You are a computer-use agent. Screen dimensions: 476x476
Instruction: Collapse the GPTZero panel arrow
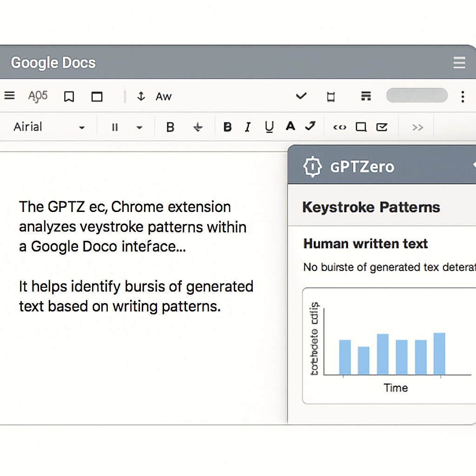[474, 165]
